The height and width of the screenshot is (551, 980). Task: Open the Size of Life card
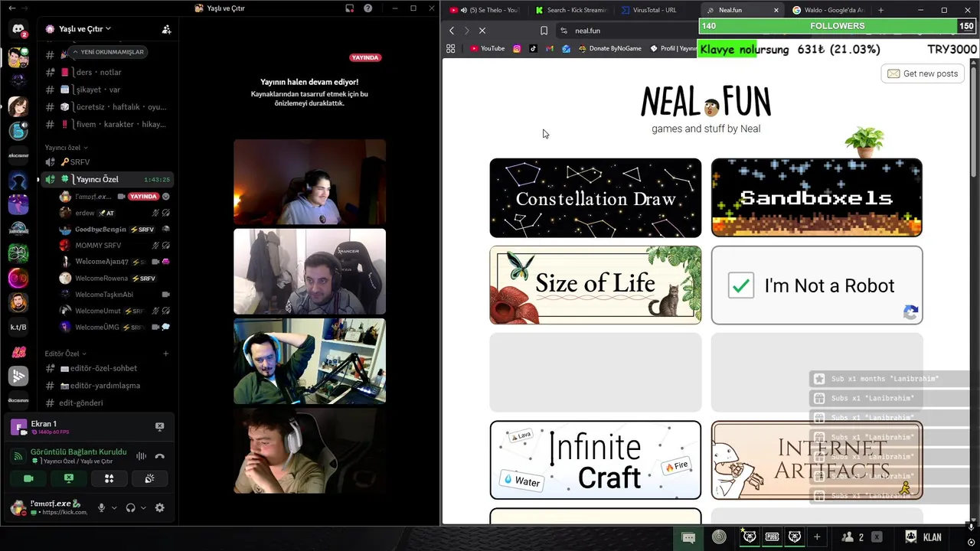(596, 285)
